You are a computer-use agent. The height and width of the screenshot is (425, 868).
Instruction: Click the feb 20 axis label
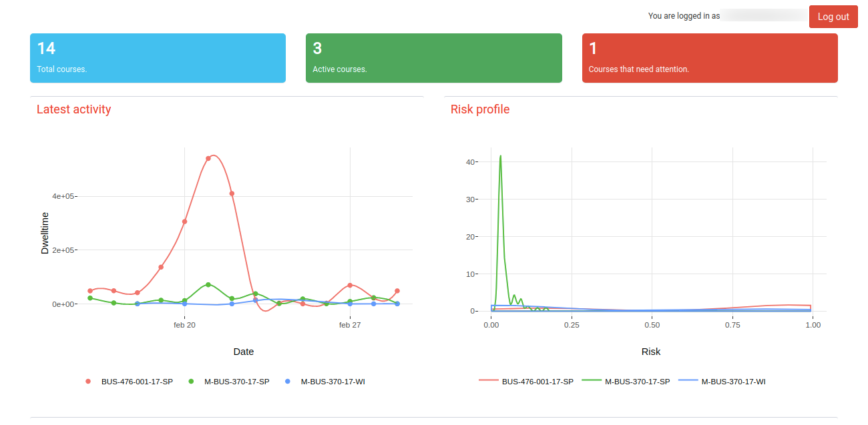[x=184, y=325]
